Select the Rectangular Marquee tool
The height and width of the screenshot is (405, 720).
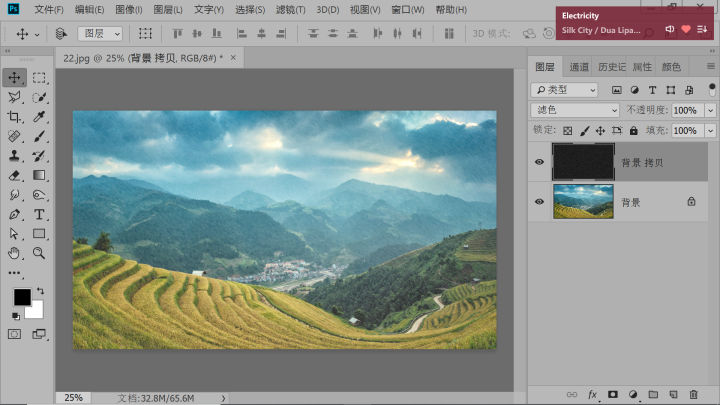point(39,78)
